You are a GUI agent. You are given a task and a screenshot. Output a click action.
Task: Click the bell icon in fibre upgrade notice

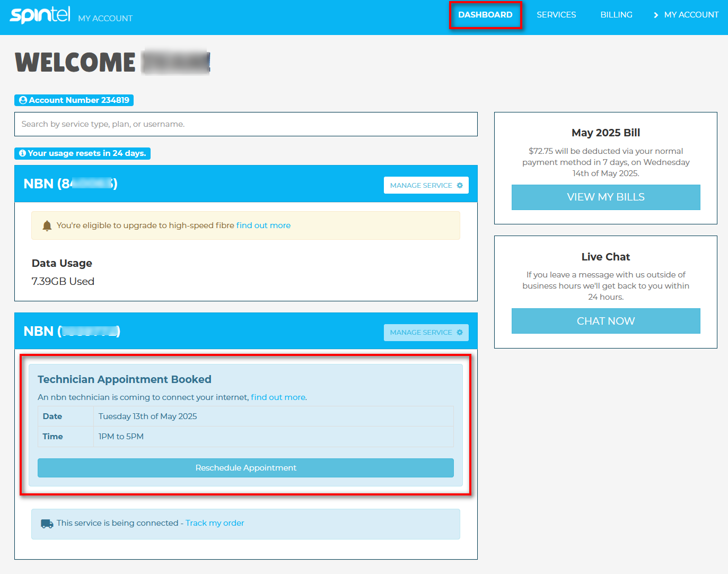[x=47, y=226]
